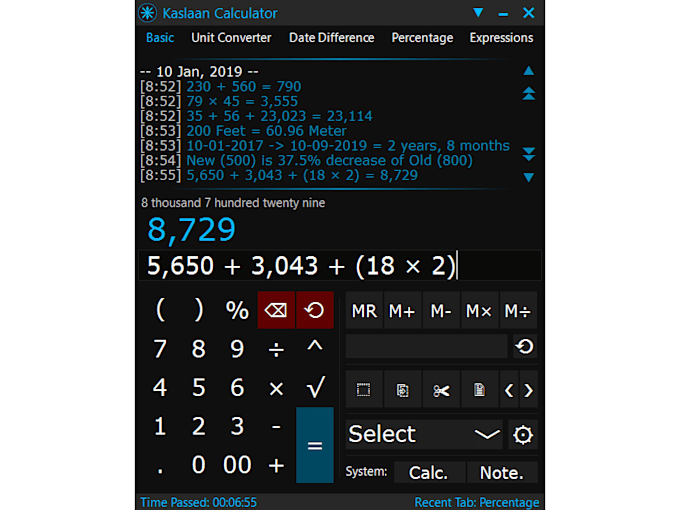Click the number 1 key
Viewport: 680px width, 510px height.
pos(160,426)
